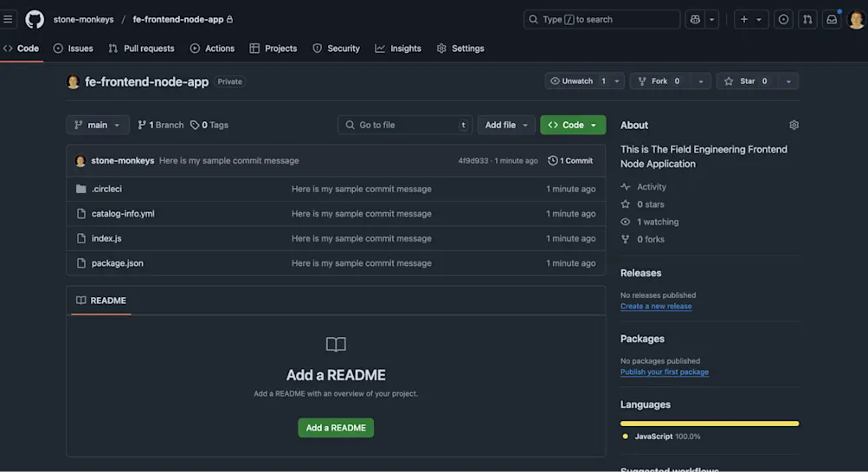
Task: Focus the Go to file field
Action: tap(405, 126)
